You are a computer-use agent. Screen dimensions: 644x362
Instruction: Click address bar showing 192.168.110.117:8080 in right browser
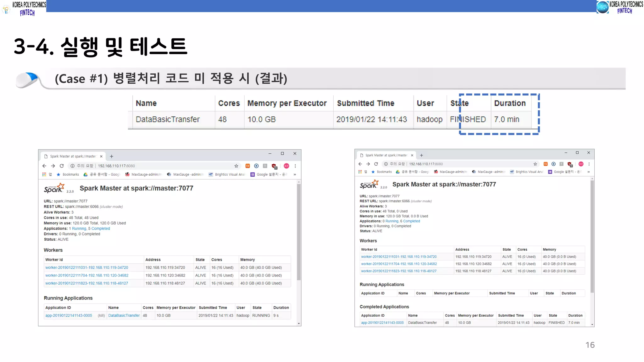click(426, 164)
